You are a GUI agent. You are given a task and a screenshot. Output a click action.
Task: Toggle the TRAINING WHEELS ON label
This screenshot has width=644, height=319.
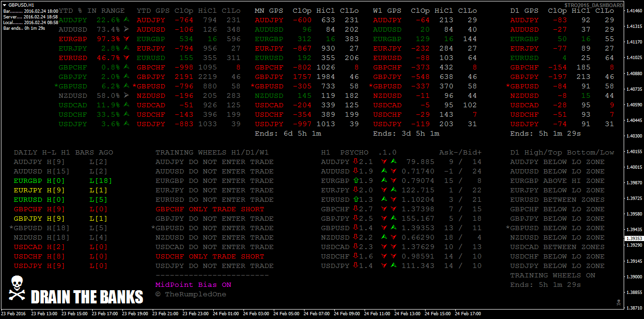click(552, 276)
